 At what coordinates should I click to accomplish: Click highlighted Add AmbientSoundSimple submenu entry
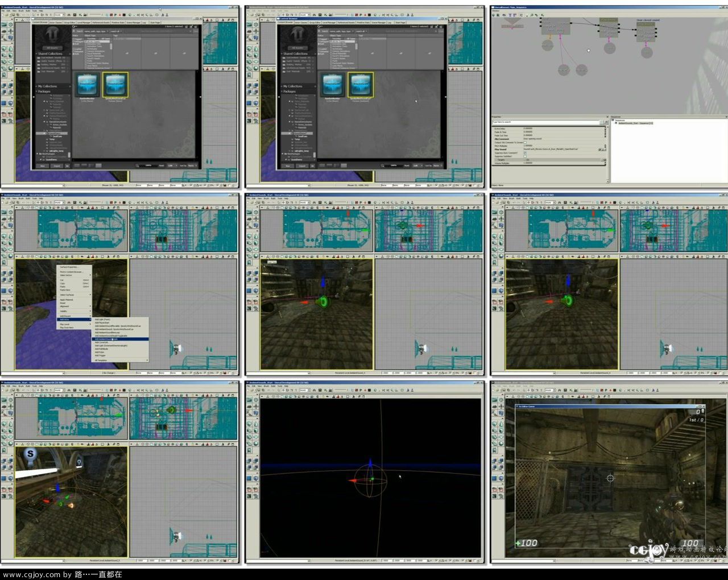(x=120, y=339)
